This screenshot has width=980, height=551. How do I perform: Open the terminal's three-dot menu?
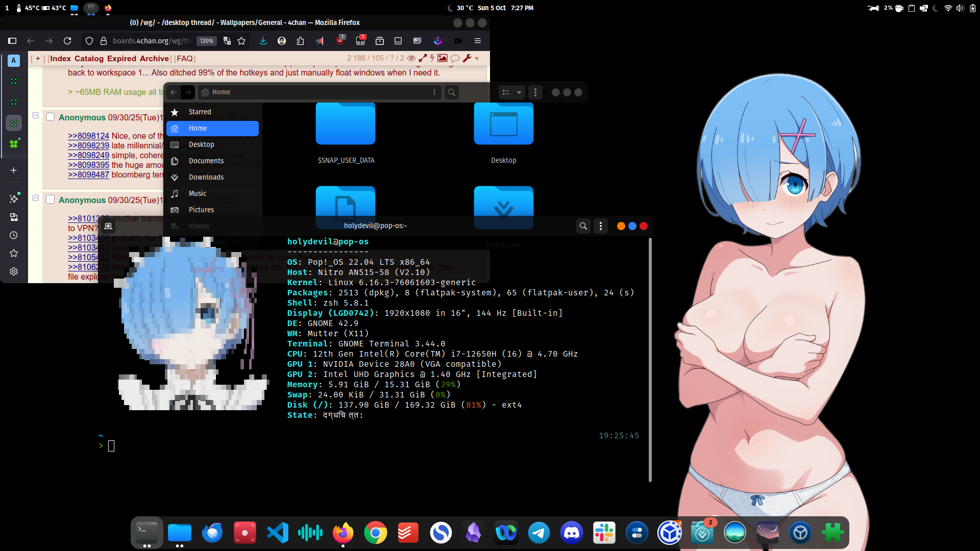pyautogui.click(x=601, y=226)
